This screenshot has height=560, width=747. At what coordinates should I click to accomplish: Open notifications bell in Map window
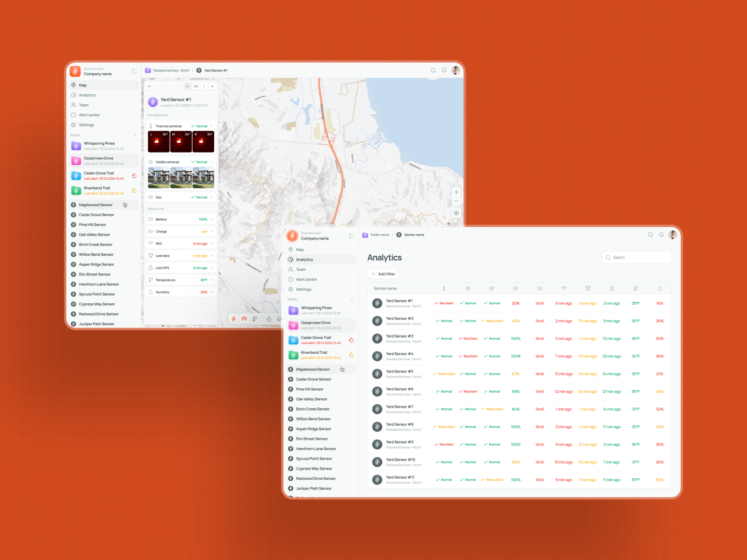pyautogui.click(x=444, y=70)
